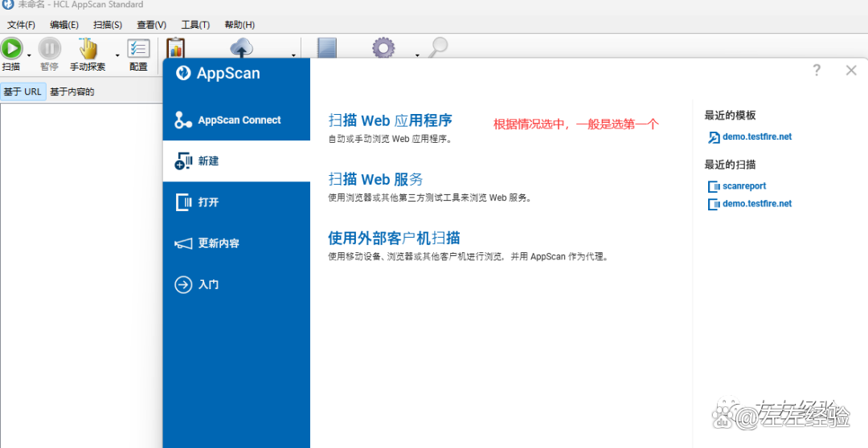Choose 扫描 Web 服务 link
The width and height of the screenshot is (868, 448).
pyautogui.click(x=376, y=179)
